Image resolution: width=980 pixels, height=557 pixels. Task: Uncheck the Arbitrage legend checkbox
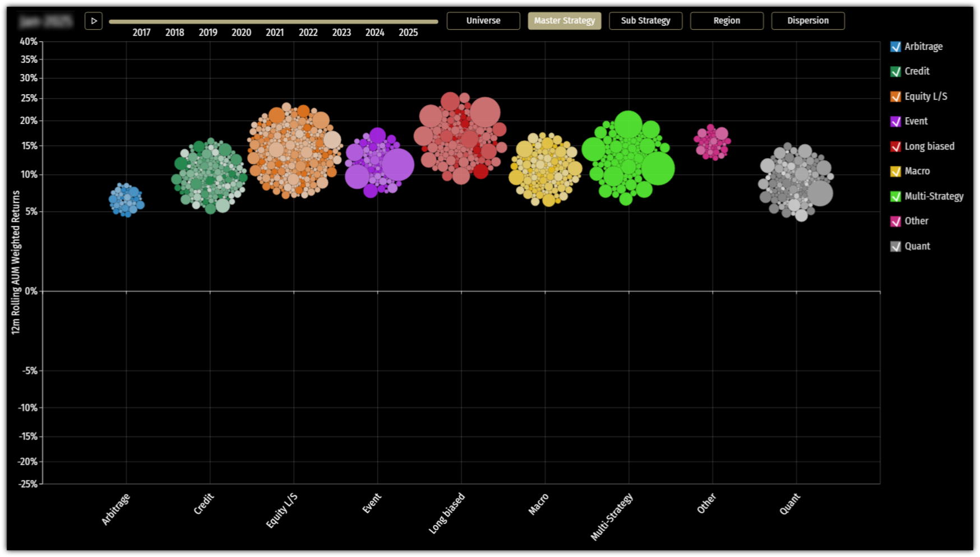click(895, 47)
